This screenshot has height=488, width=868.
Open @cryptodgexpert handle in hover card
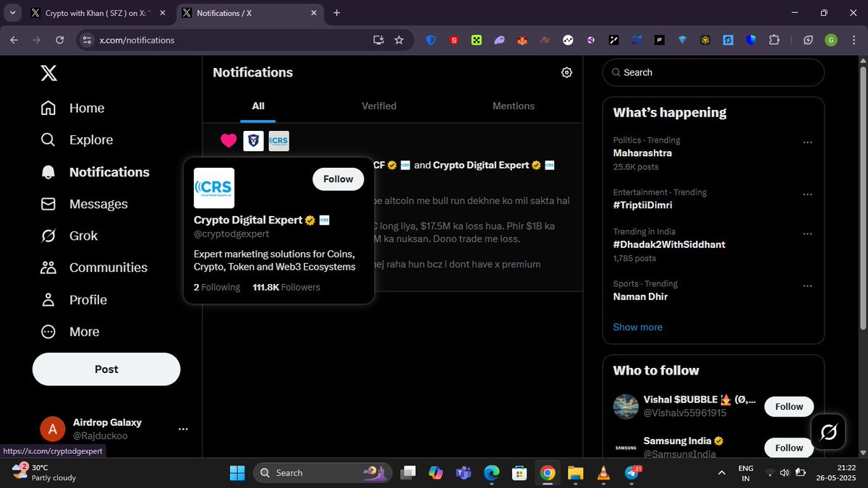coord(231,234)
